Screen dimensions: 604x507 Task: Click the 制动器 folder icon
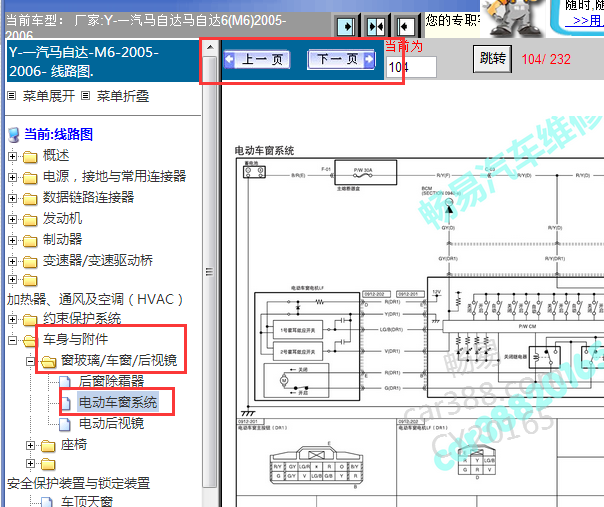point(30,241)
